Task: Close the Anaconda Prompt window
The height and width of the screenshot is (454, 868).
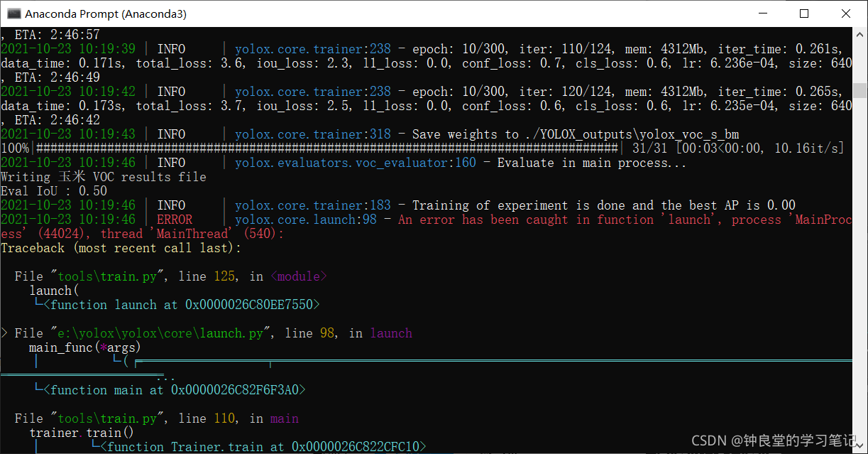Action: [x=846, y=13]
